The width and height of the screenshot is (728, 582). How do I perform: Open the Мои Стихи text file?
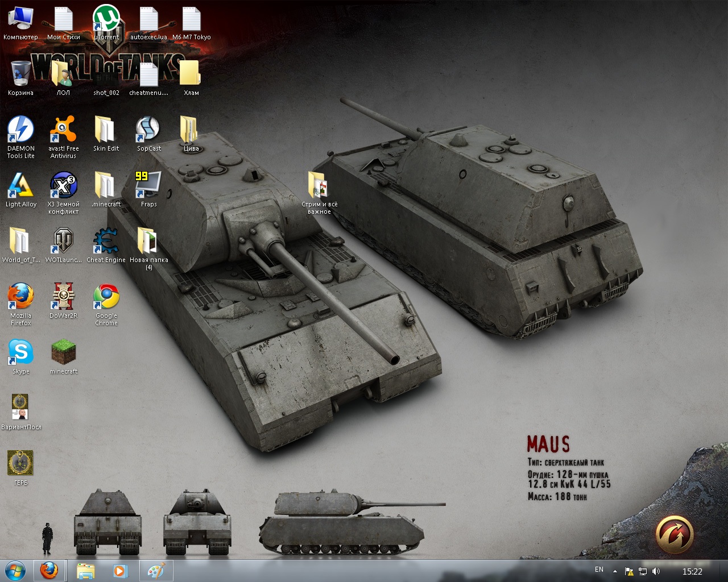63,24
